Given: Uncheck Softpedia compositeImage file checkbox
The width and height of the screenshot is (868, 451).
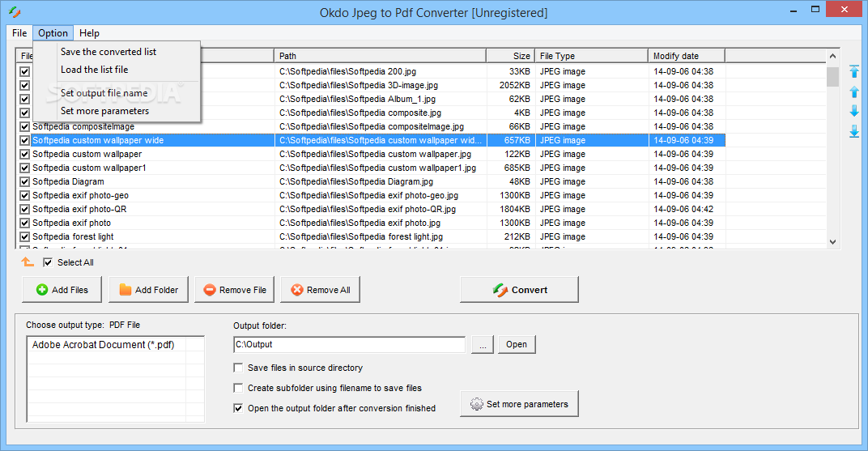Looking at the screenshot, I should [24, 127].
